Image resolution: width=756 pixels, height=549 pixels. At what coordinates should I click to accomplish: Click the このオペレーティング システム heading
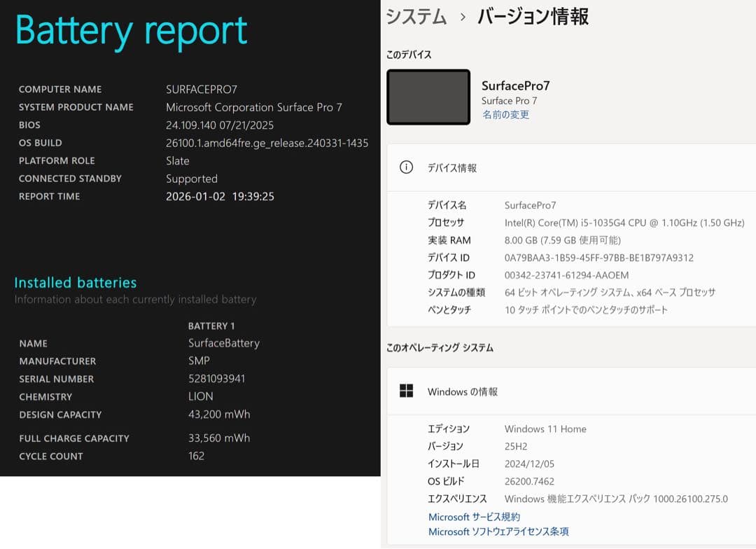(440, 348)
